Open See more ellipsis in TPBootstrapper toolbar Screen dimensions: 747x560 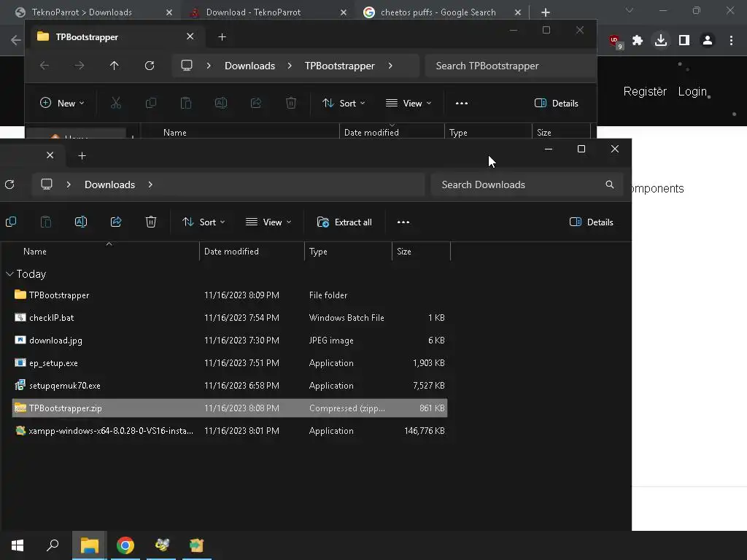pyautogui.click(x=462, y=103)
